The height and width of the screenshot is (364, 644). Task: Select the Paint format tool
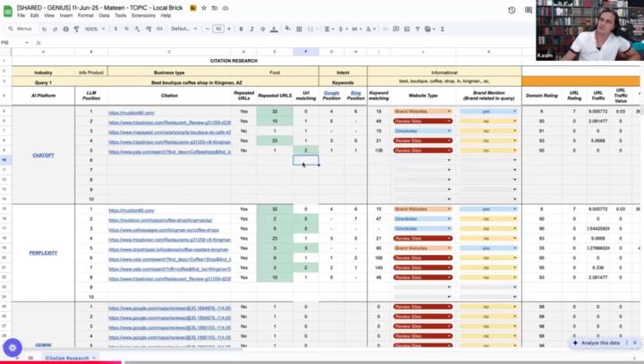[x=76, y=30]
